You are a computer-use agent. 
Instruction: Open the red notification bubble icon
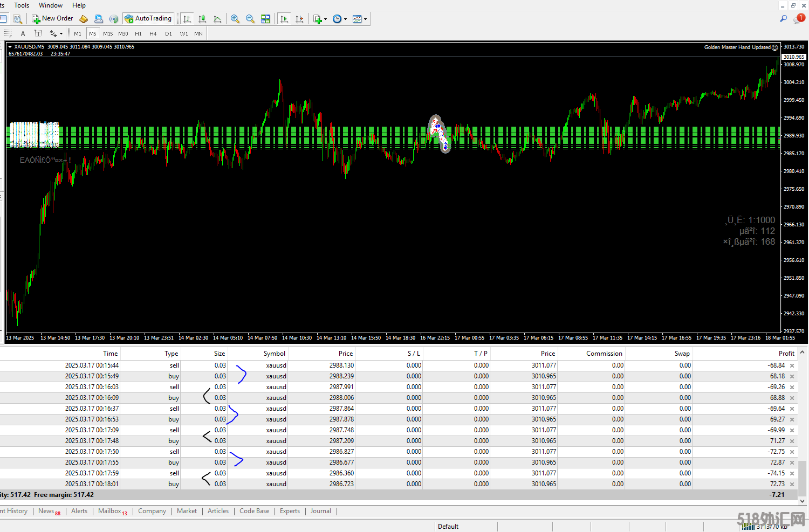pos(799,19)
